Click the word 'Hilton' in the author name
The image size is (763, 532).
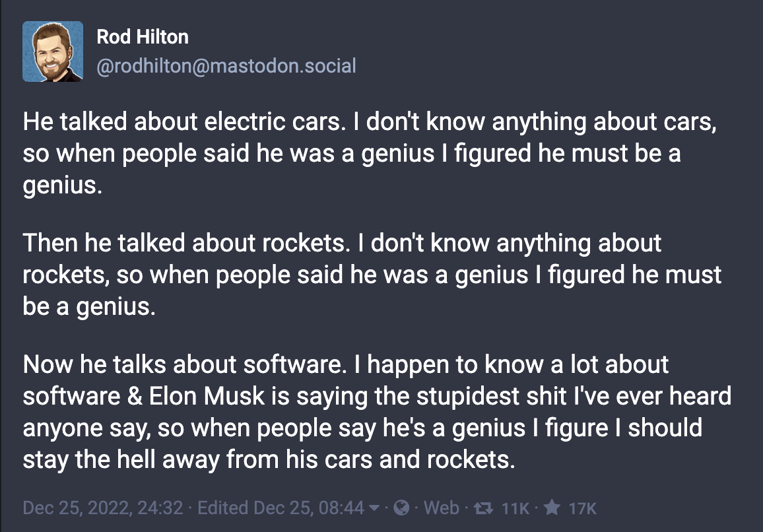coord(162,37)
